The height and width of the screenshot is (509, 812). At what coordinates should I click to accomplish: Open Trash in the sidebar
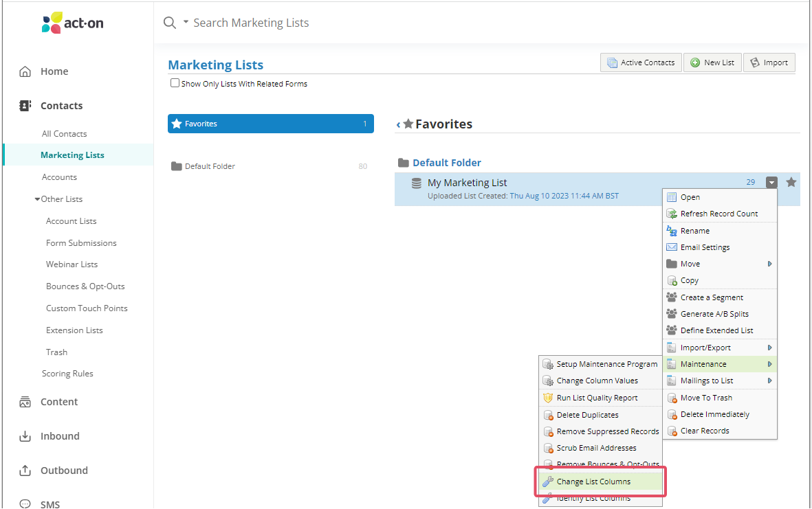(x=56, y=352)
